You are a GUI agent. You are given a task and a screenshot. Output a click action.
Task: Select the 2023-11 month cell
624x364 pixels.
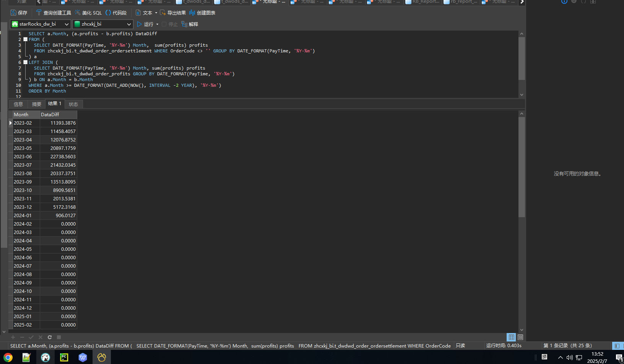point(26,198)
